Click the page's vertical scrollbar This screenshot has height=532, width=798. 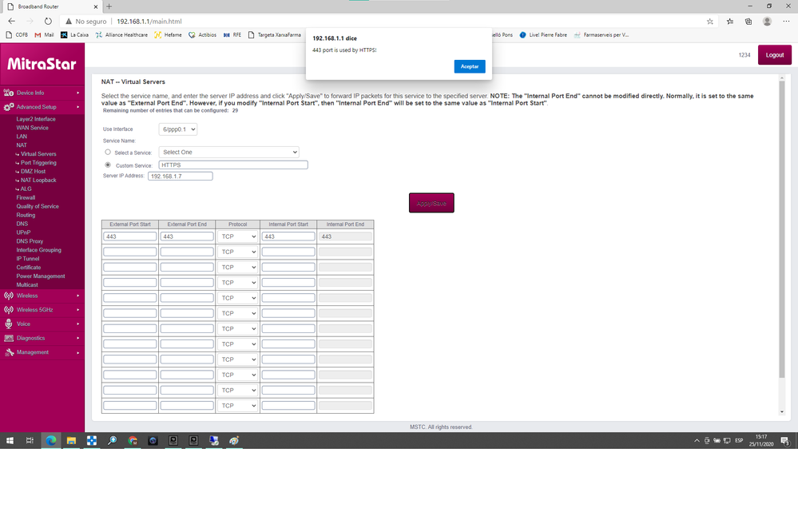pos(782,240)
